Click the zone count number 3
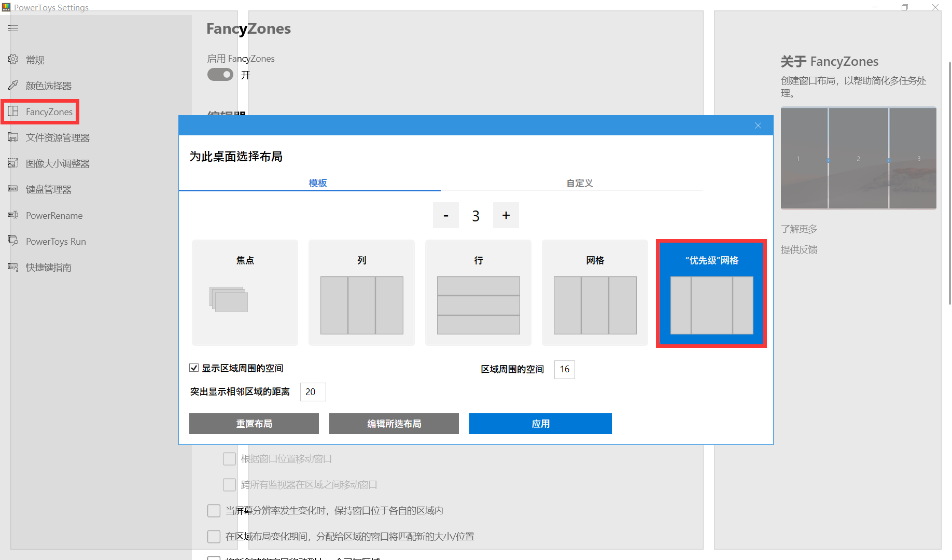Viewport: 952px width, 560px height. pos(475,216)
